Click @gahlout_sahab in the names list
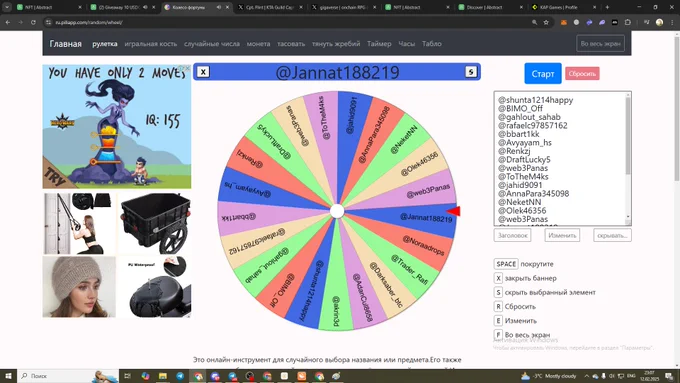Viewport: 680px width, 383px height. [529, 117]
